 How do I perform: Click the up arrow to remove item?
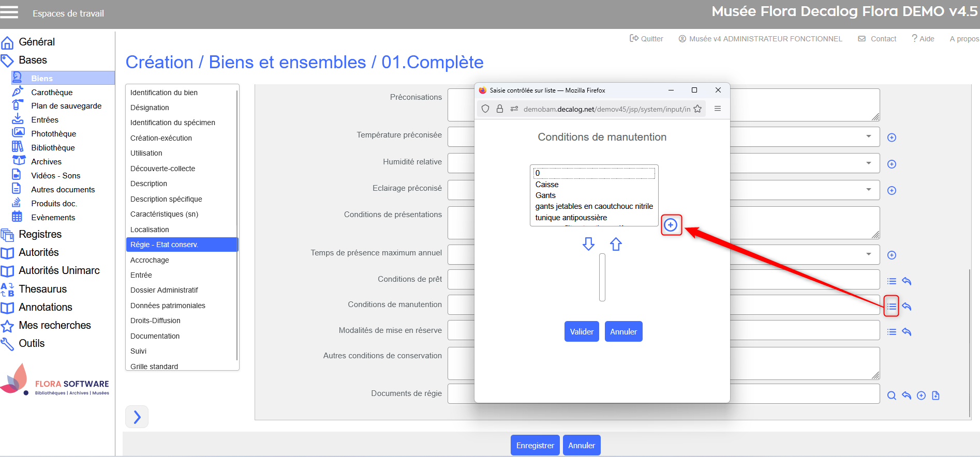point(616,244)
